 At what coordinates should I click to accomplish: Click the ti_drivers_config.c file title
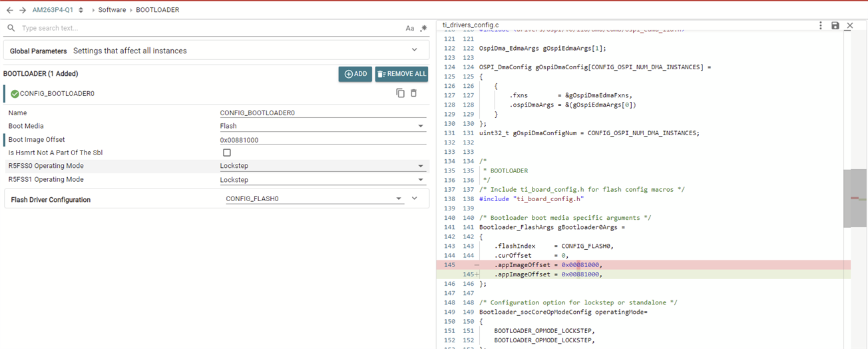469,25
